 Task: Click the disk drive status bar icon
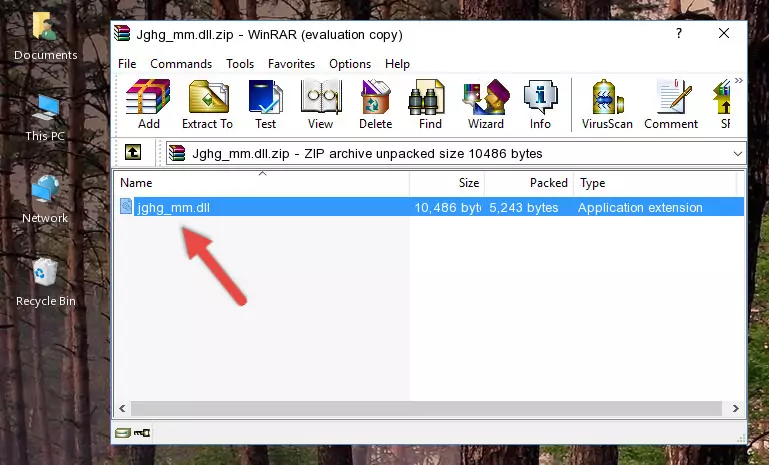tap(123, 433)
